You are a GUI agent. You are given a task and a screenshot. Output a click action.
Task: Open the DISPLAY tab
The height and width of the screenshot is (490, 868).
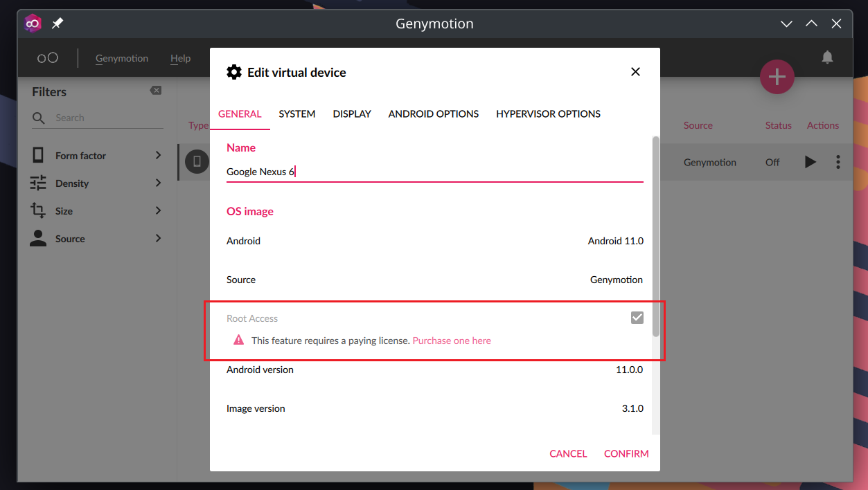tap(352, 114)
